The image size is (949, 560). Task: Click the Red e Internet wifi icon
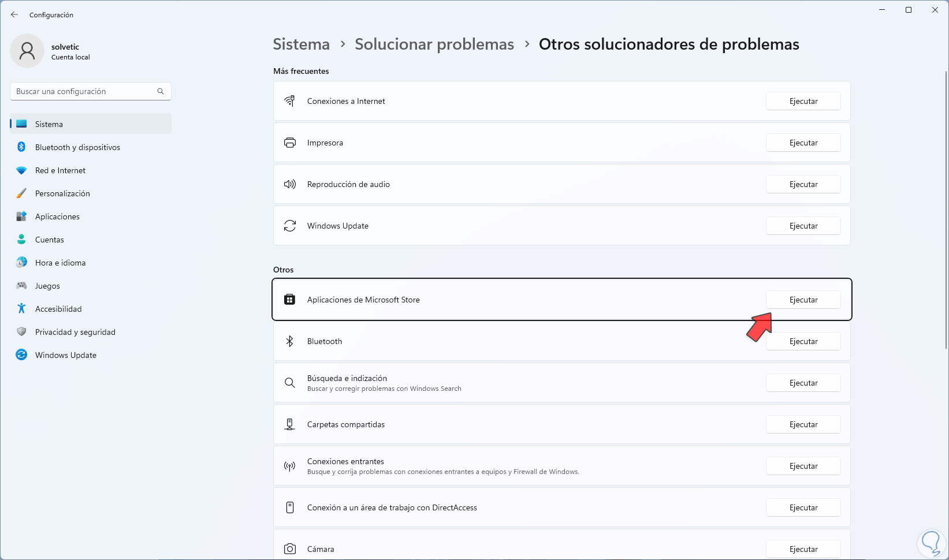[21, 170]
